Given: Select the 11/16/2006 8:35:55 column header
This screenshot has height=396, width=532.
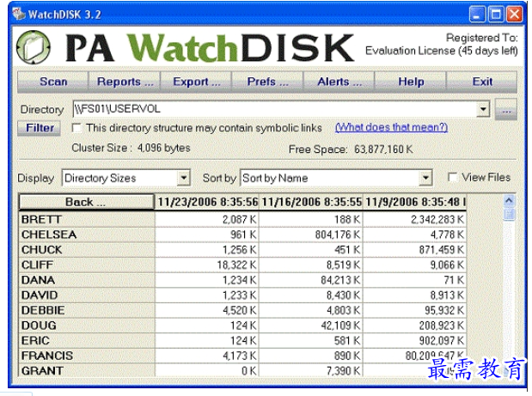Looking at the screenshot, I should (311, 202).
